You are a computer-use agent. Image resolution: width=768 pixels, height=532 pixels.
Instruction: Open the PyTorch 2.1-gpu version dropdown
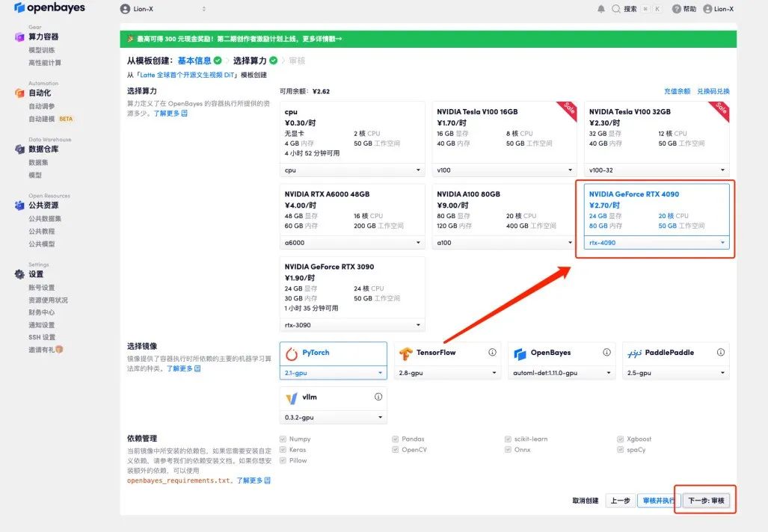(x=332, y=372)
